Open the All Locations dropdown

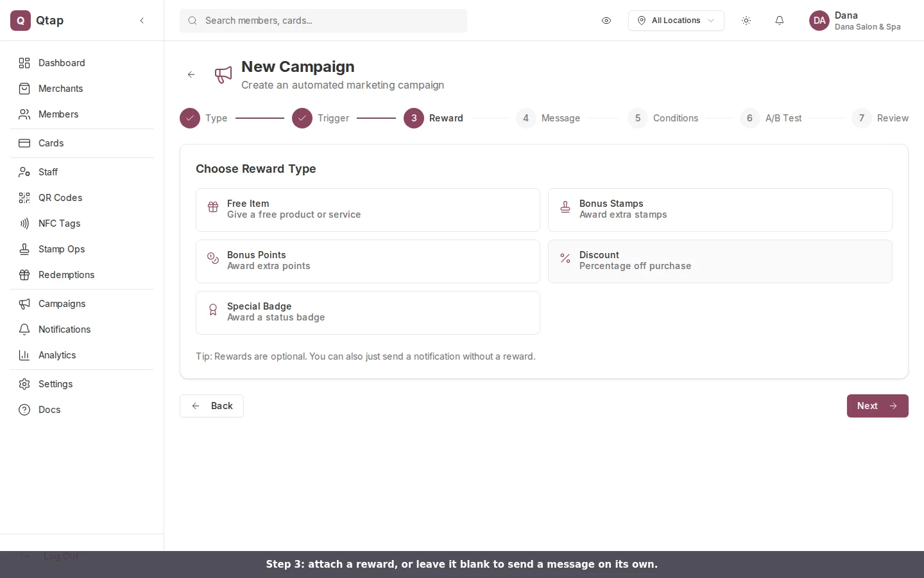(x=676, y=21)
